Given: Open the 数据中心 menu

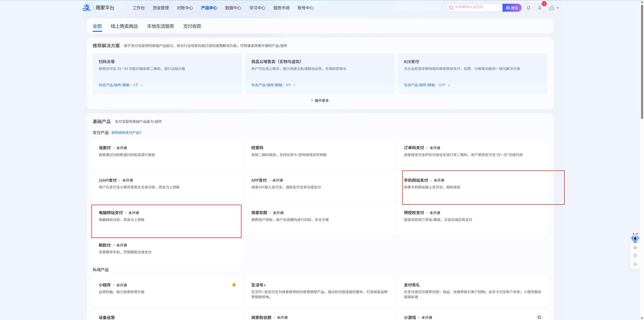Looking at the screenshot, I should 233,8.
